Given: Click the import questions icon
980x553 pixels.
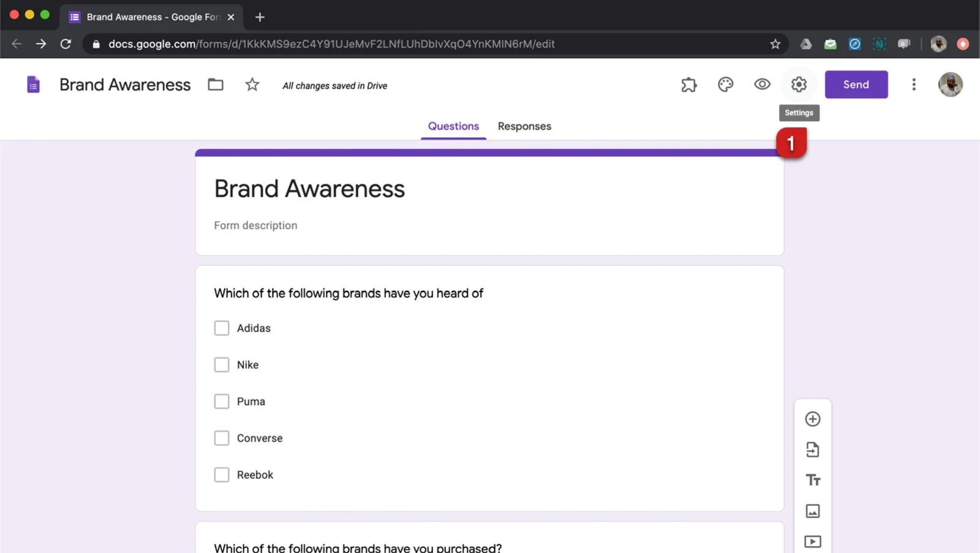Looking at the screenshot, I should point(812,450).
